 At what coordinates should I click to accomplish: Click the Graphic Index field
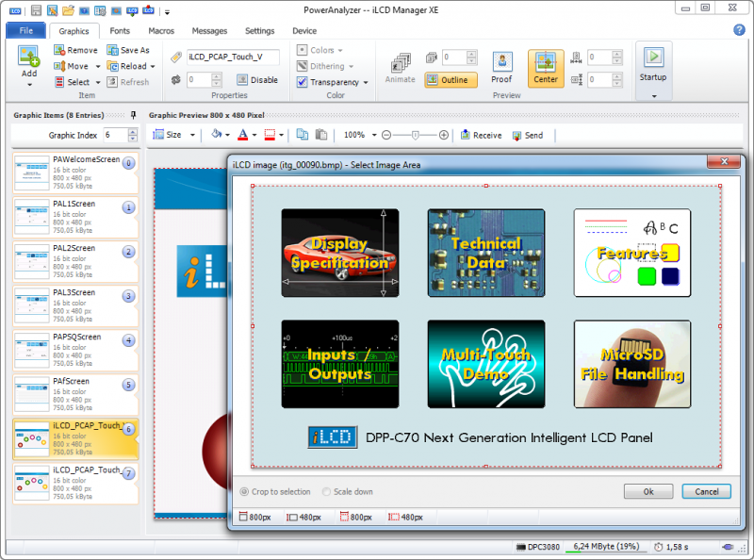click(x=115, y=135)
